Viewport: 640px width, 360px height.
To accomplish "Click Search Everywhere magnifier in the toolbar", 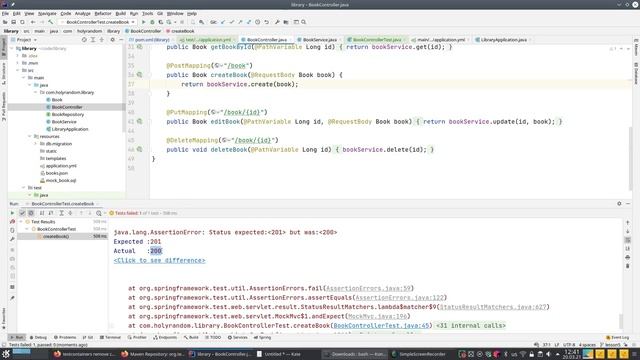I will tap(304, 22).
